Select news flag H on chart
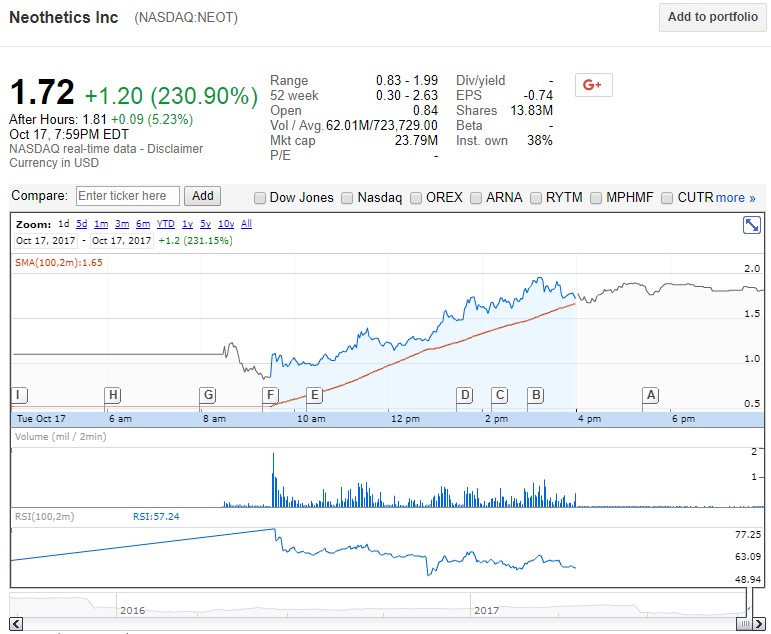The image size is (771, 634). click(113, 395)
